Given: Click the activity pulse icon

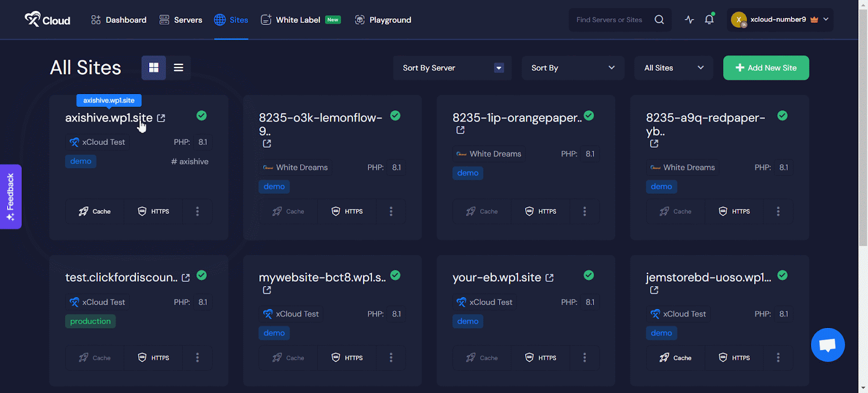Looking at the screenshot, I should (689, 20).
